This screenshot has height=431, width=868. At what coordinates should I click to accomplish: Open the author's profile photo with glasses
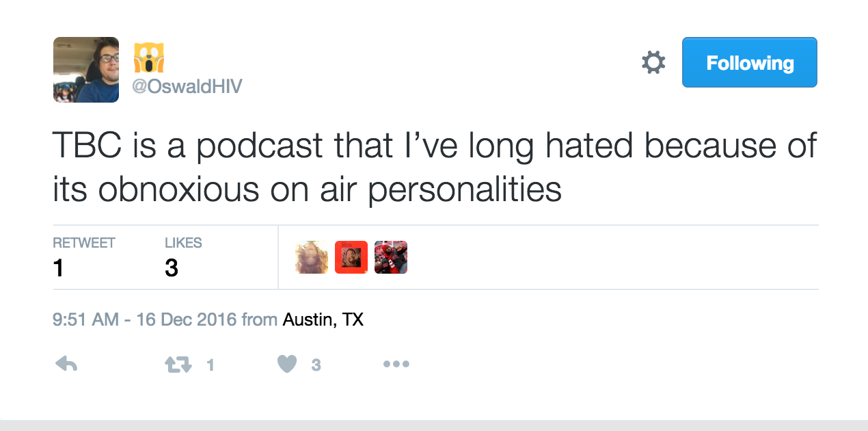point(86,70)
